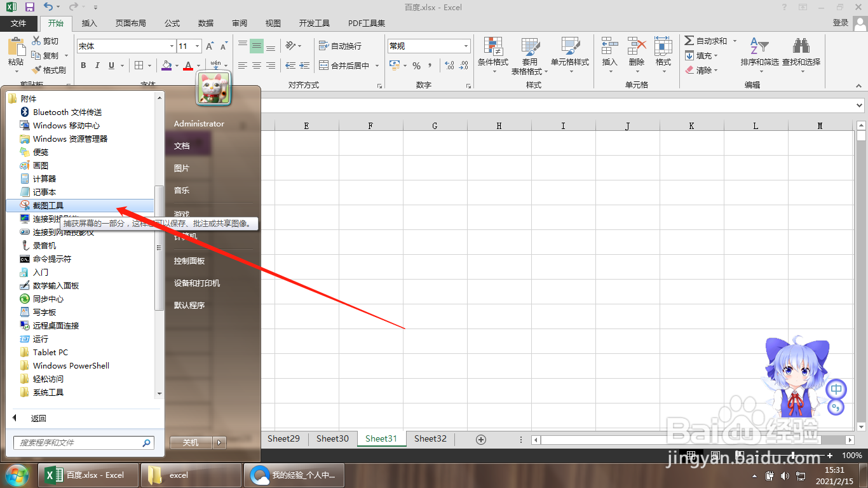Switch to 插入 ribbon tab

pos(90,23)
